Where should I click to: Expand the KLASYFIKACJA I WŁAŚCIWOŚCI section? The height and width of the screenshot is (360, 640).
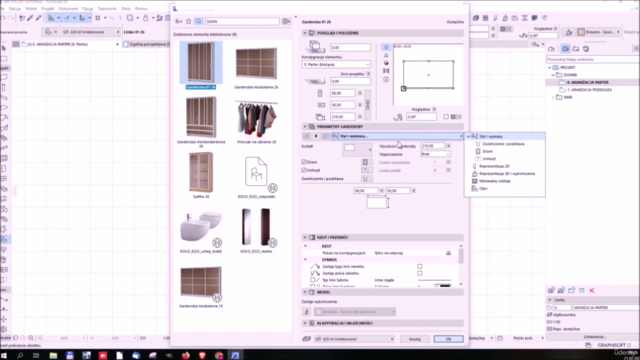coord(305,323)
